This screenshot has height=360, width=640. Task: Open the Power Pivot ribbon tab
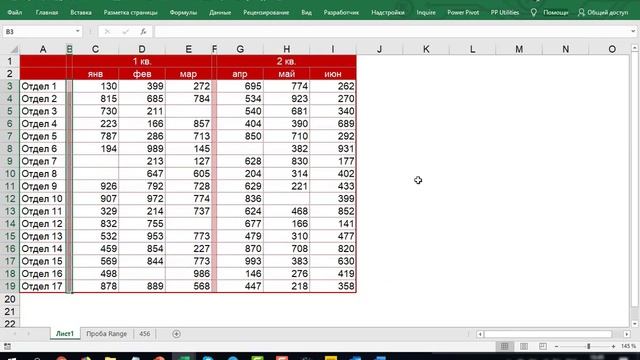tap(463, 12)
